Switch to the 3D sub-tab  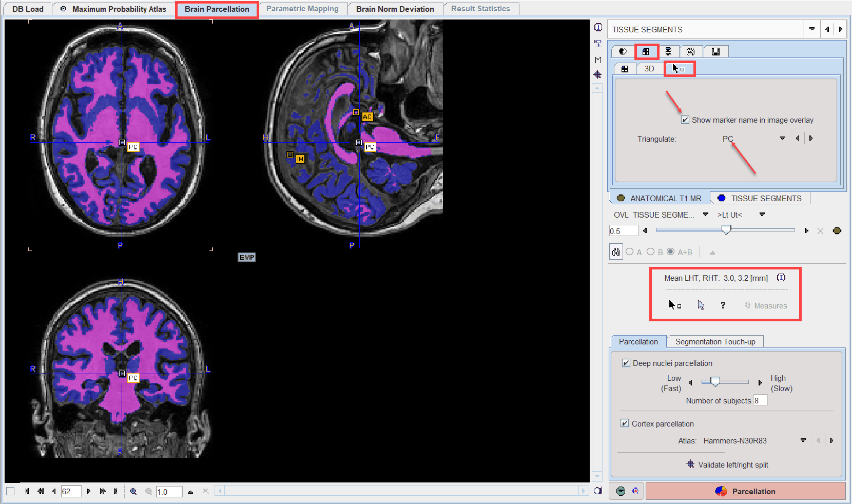(649, 69)
